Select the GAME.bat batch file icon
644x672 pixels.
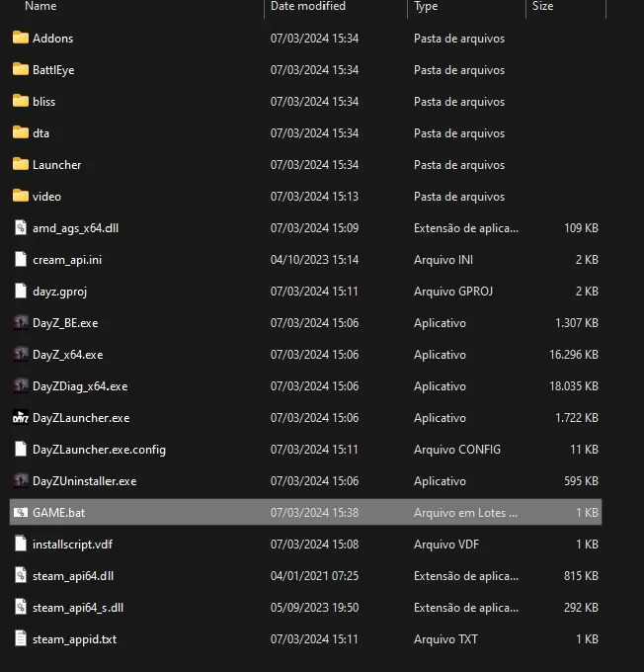pos(21,512)
